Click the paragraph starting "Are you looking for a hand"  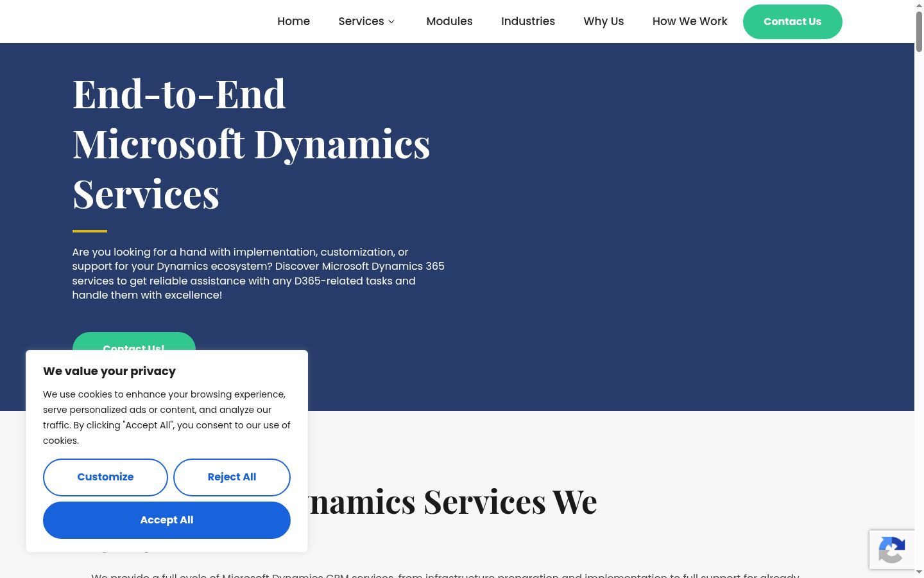click(259, 274)
